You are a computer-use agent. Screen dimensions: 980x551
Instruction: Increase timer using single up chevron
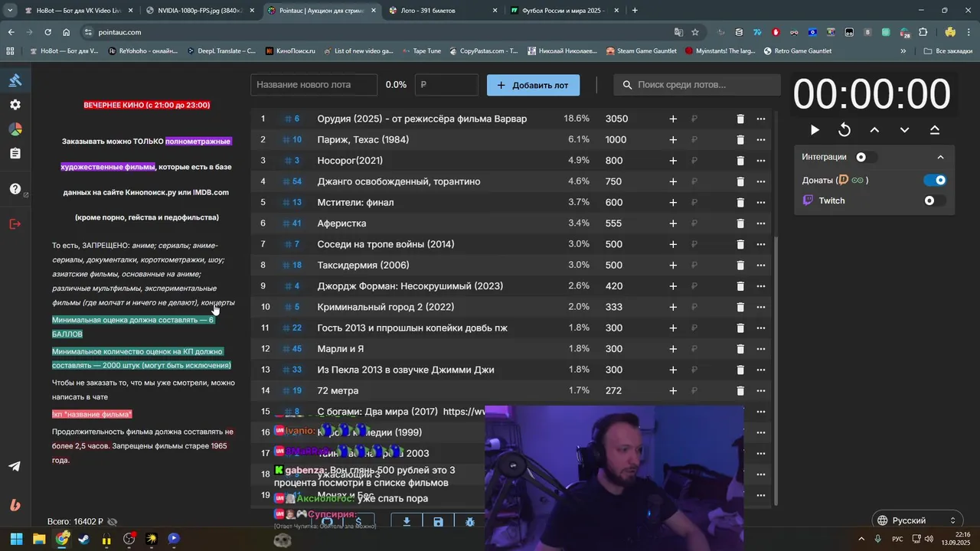point(874,130)
